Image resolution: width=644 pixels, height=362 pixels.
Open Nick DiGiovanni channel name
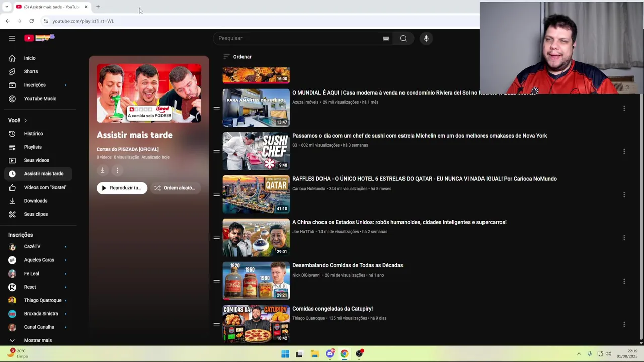coord(306,275)
